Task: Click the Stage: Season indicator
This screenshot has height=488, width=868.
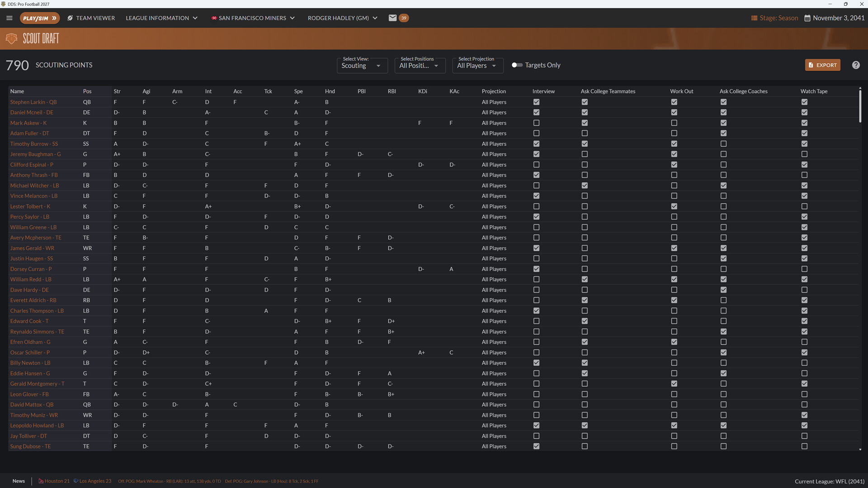Action: 774,18
